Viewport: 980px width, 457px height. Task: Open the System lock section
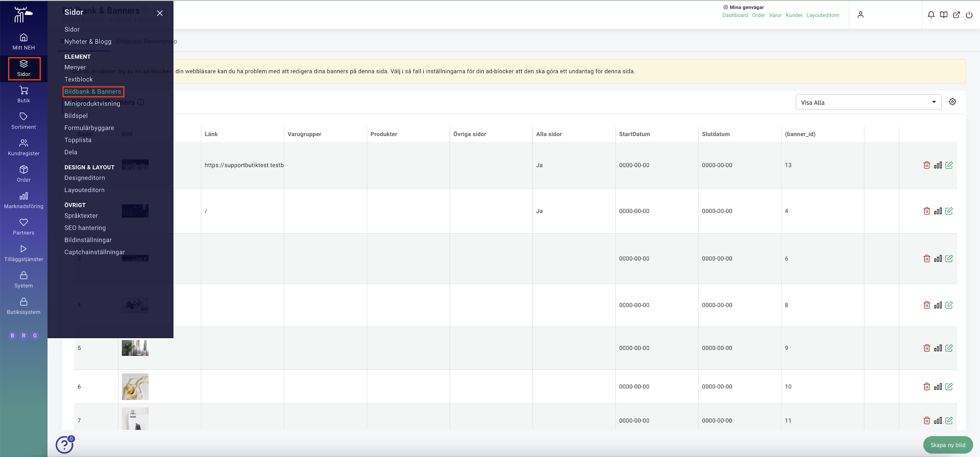click(24, 280)
